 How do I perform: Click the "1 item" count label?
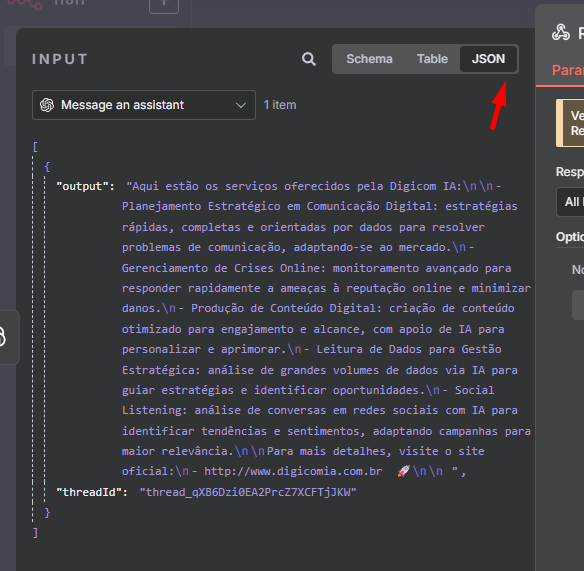tap(280, 105)
